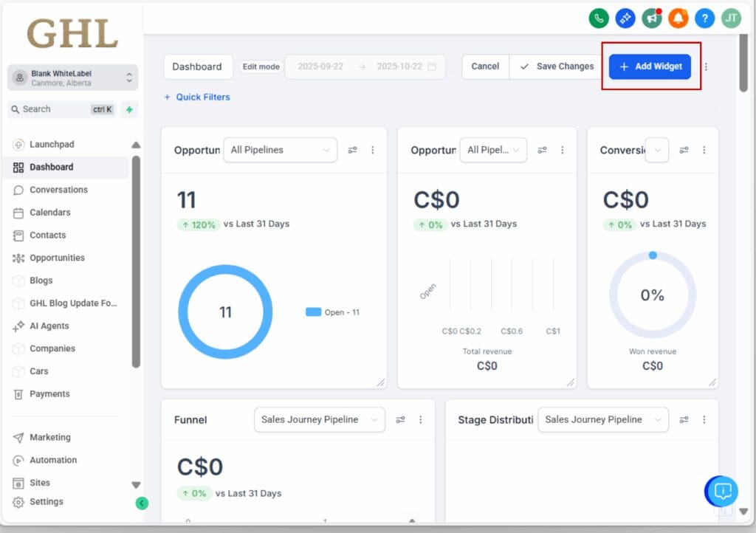This screenshot has width=756, height=533.
Task: Cancel the dashboard edits
Action: (x=485, y=66)
